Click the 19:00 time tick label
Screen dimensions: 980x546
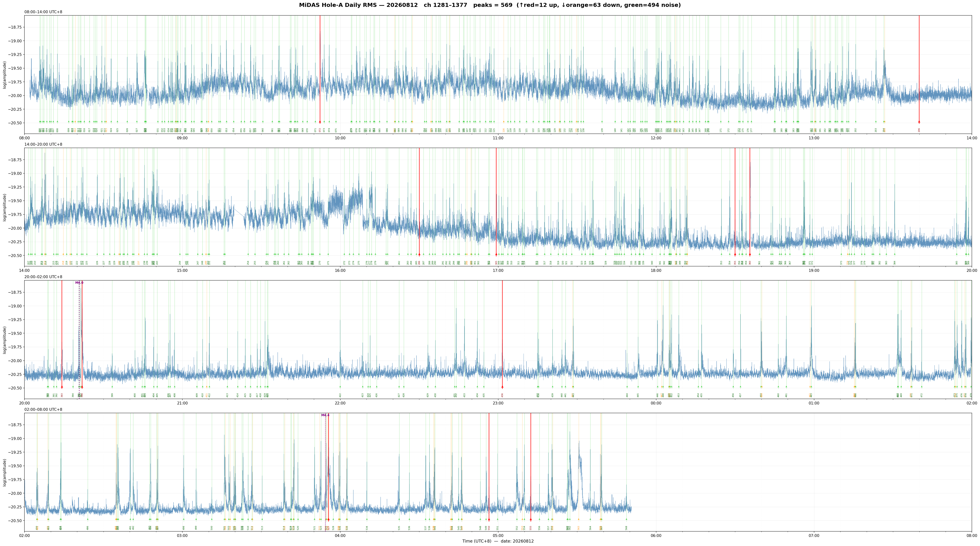point(814,271)
